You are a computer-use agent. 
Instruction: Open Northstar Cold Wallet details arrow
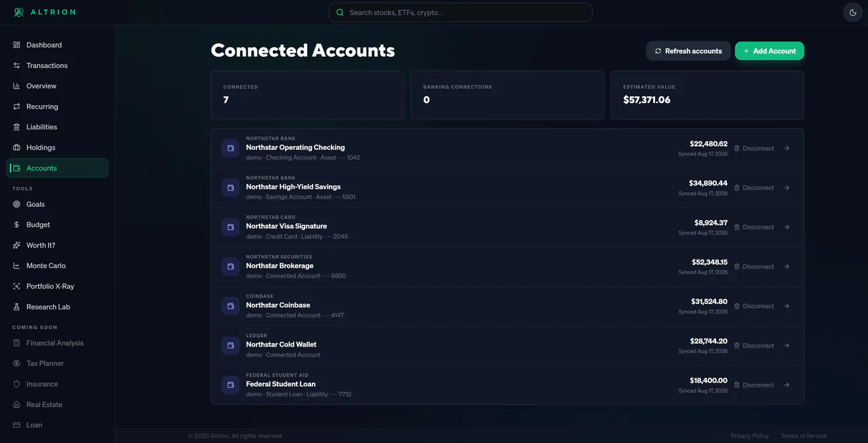click(787, 345)
